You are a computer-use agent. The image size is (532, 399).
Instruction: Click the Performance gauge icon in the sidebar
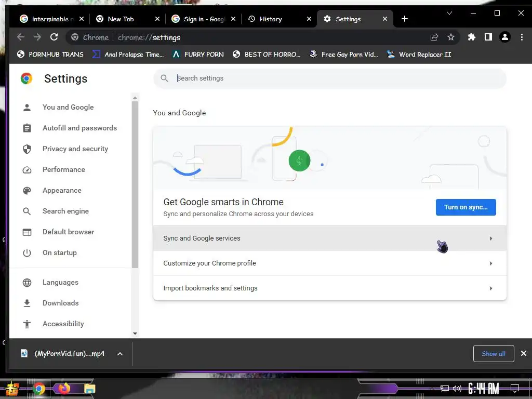coord(27,170)
